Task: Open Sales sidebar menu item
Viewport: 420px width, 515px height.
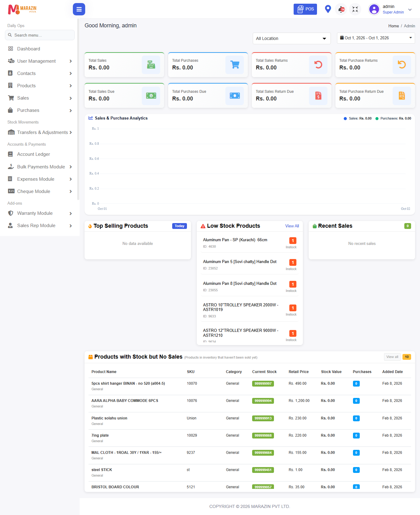Action: coord(40,98)
